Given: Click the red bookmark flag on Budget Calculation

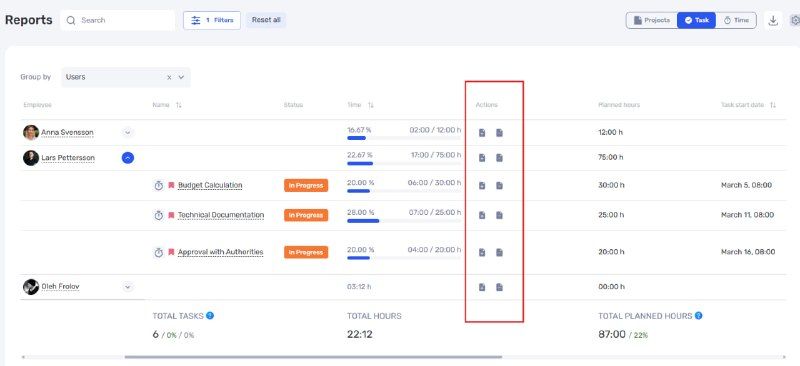Looking at the screenshot, I should 171,185.
